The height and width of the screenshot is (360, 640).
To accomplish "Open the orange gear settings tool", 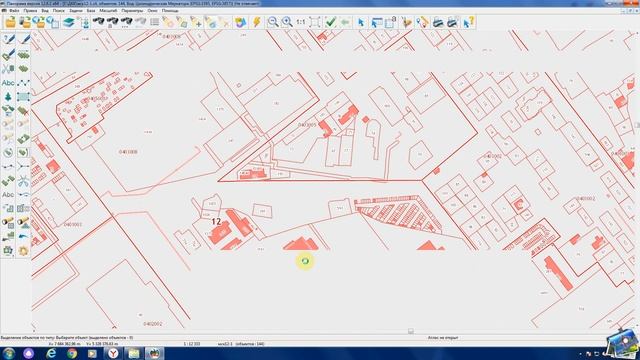I will pos(23,250).
